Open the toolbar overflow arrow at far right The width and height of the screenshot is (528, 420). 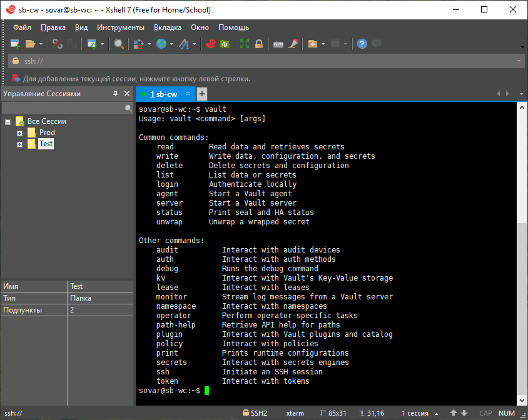522,47
